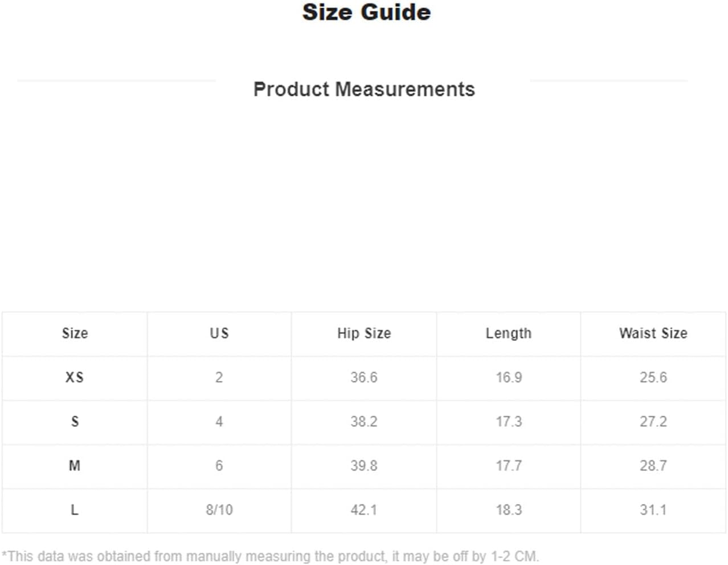Select the US column header
The width and height of the screenshot is (728, 565).
pyautogui.click(x=219, y=333)
